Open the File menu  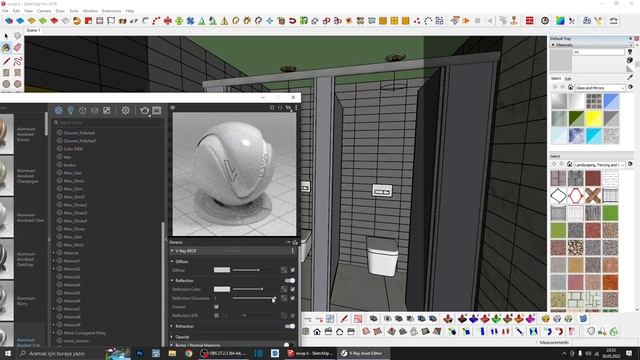tap(5, 11)
